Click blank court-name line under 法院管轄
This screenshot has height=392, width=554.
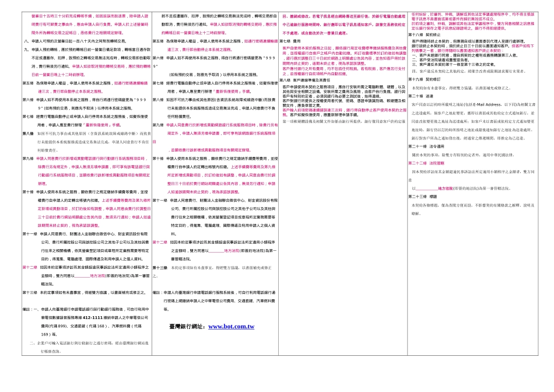(427, 188)
